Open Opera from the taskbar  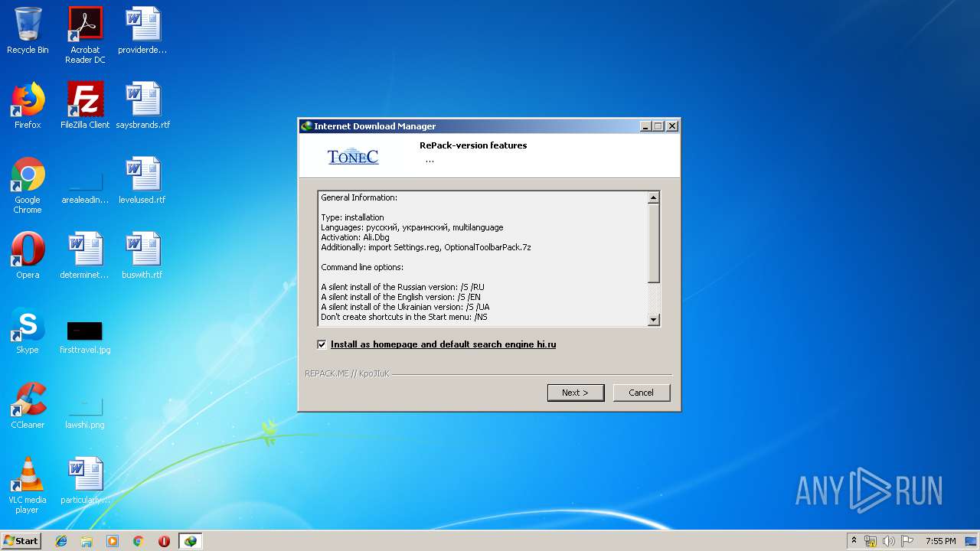coord(164,541)
